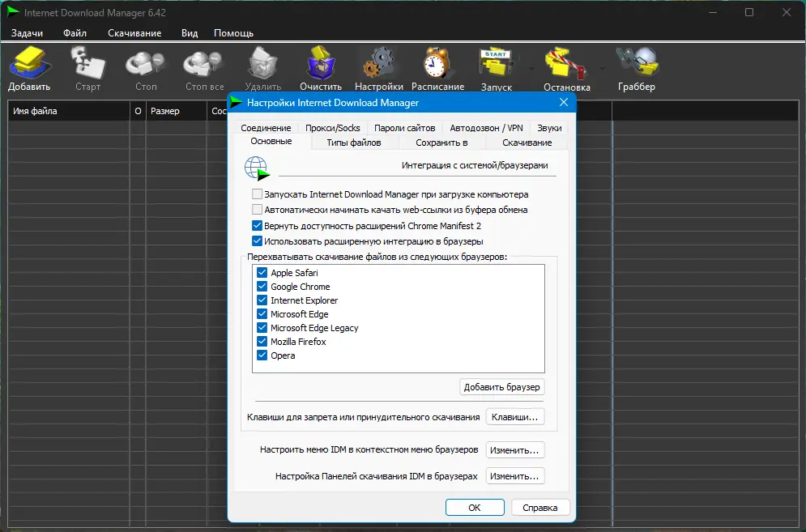
Task: Click the Клавиши... button
Action: [514, 417]
